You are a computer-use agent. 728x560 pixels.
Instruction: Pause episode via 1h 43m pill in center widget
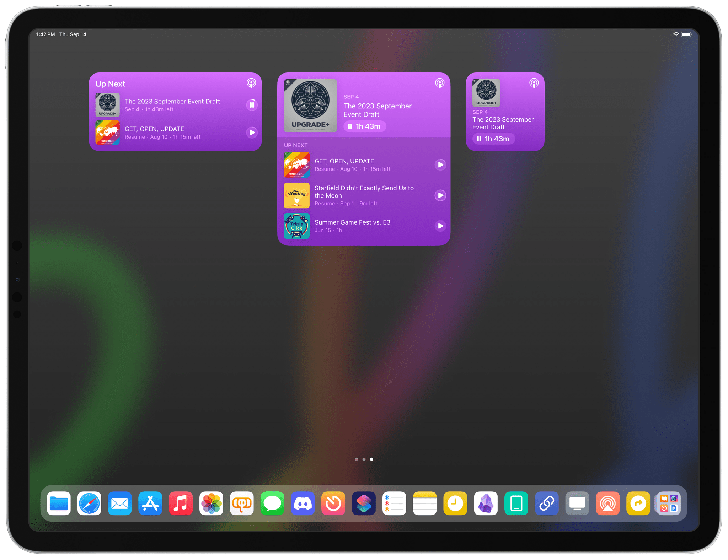(x=365, y=126)
